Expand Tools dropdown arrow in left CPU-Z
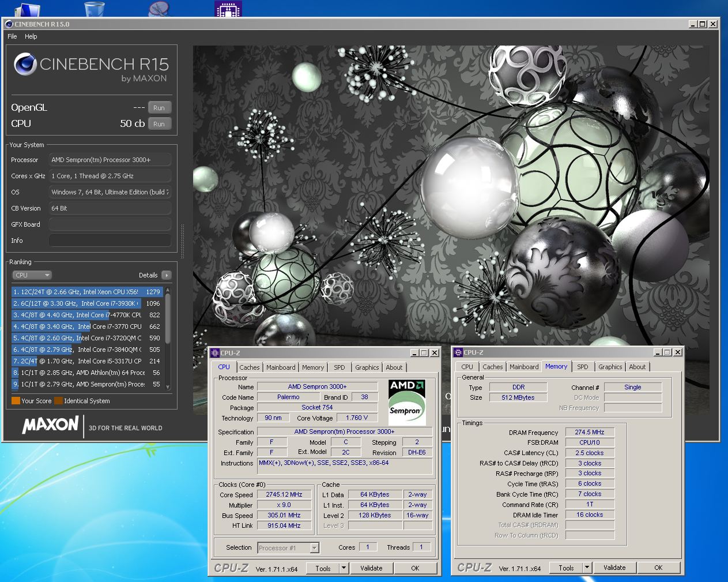This screenshot has width=728, height=582. click(x=344, y=568)
